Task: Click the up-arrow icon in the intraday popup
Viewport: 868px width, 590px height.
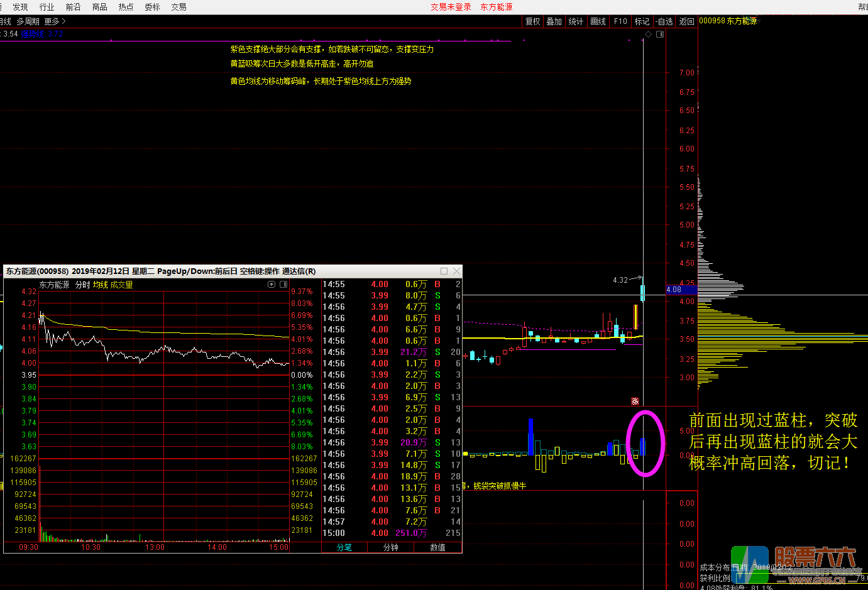Action: pyautogui.click(x=272, y=285)
